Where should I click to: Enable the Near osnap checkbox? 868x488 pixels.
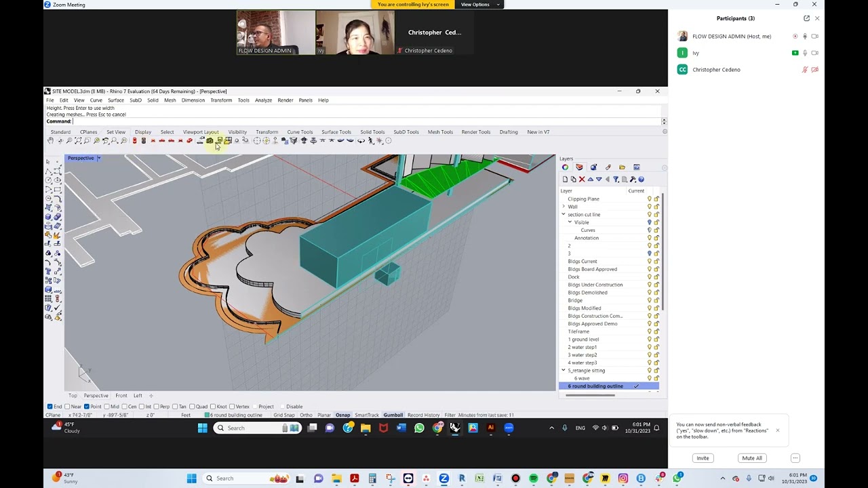[67, 407]
